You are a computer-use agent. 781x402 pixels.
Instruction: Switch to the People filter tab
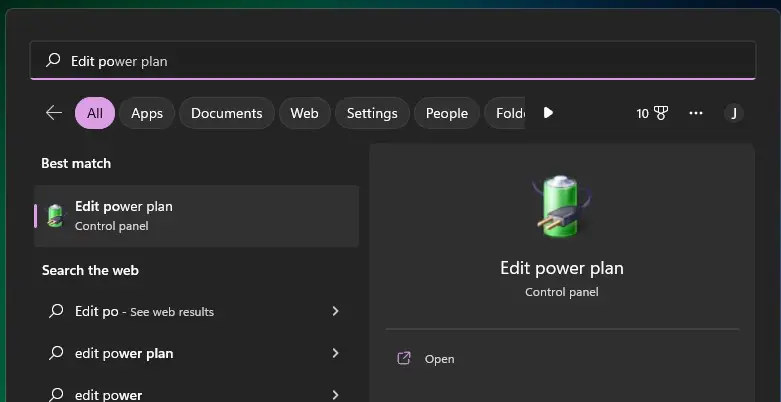(x=447, y=113)
